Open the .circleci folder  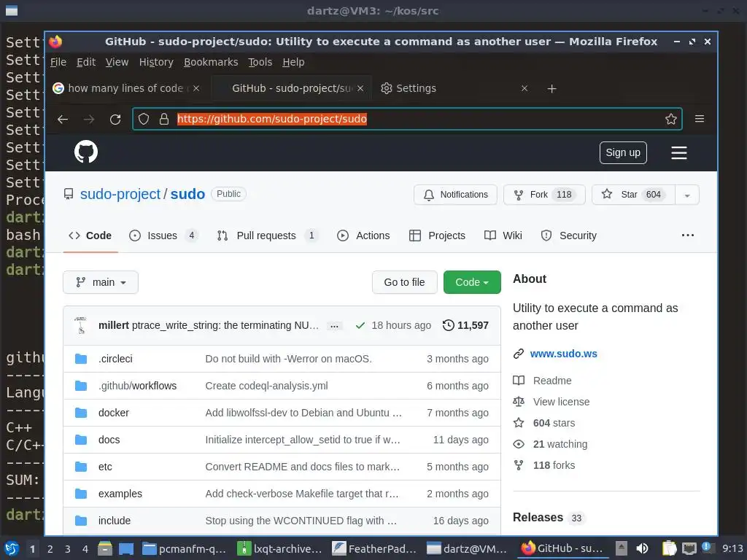pos(115,359)
